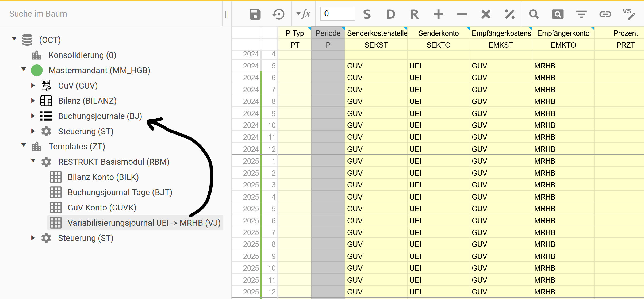Click the minus icon to remove a row
The image size is (644, 299).
[462, 14]
